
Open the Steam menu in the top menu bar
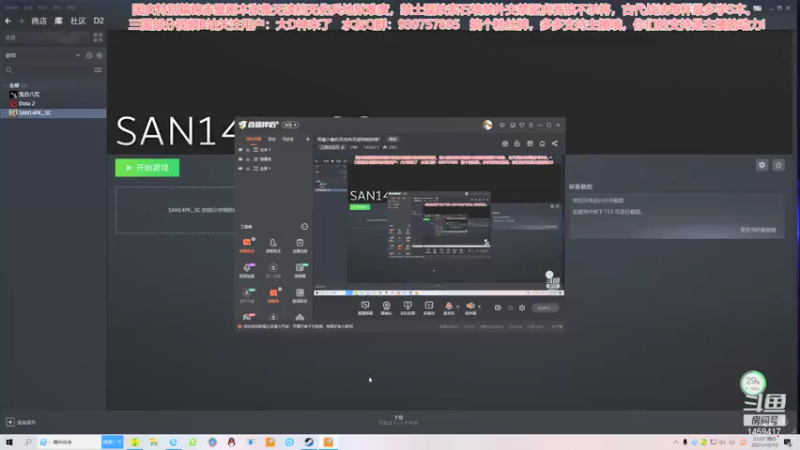[x=11, y=8]
